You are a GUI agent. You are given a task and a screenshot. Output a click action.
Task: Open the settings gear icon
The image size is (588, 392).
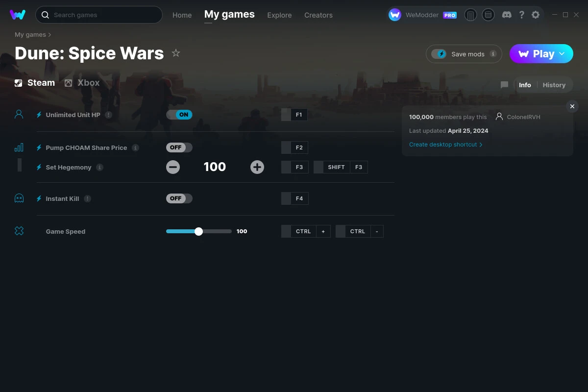click(535, 15)
